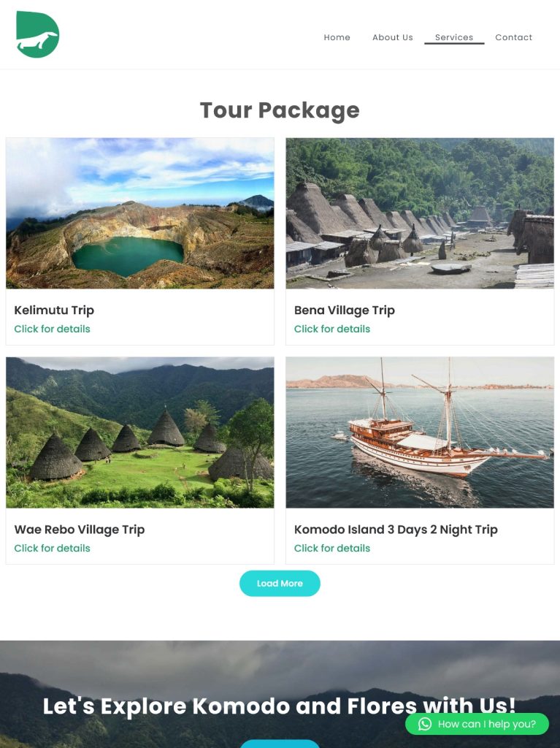Open the Bena Village photo

(420, 213)
